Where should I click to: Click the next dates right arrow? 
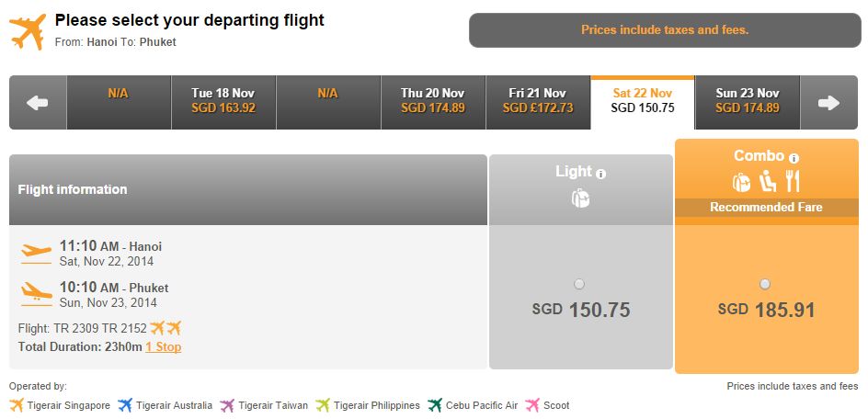click(x=828, y=103)
